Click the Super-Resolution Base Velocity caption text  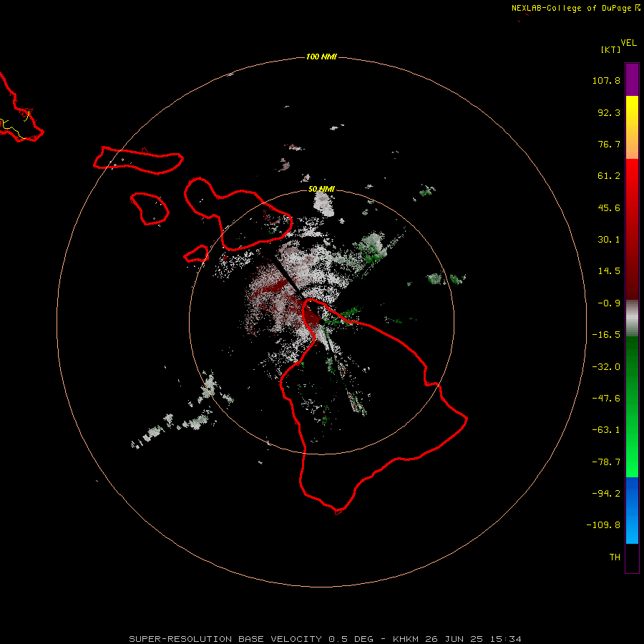tap(325, 639)
